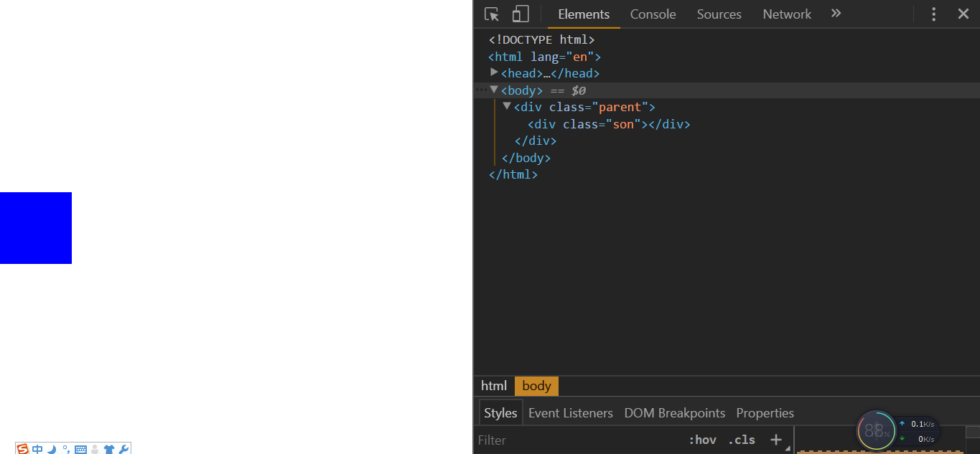The width and height of the screenshot is (980, 454).
Task: Switch to the Styles pane tab
Action: pos(500,413)
